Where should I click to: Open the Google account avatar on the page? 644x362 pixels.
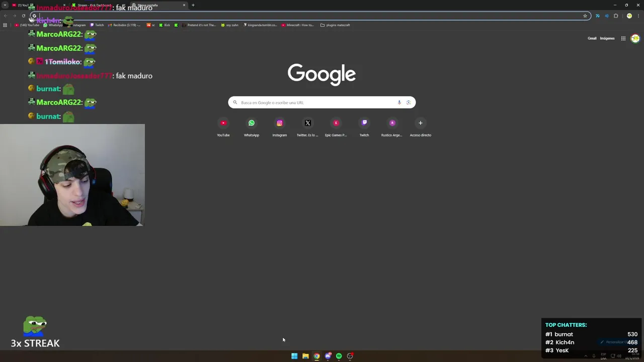(635, 38)
